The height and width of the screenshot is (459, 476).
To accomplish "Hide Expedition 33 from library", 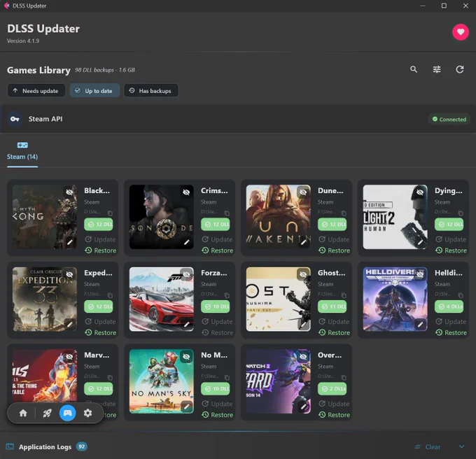I will [69, 274].
